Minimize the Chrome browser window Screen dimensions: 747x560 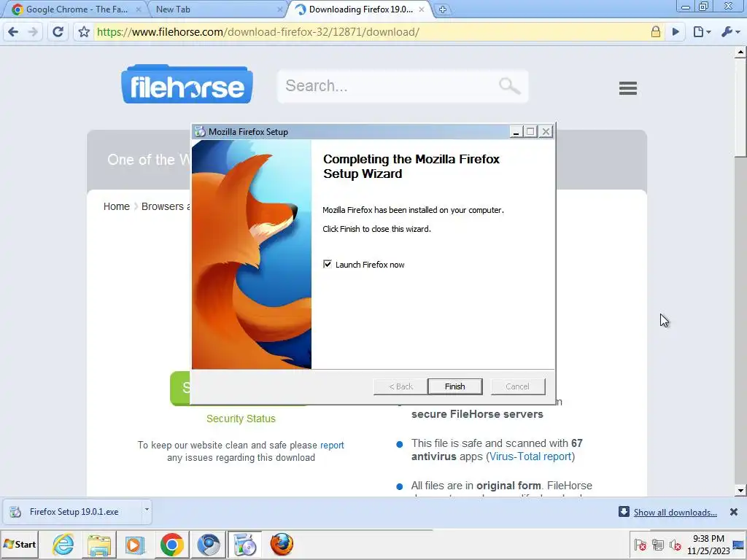coord(686,7)
